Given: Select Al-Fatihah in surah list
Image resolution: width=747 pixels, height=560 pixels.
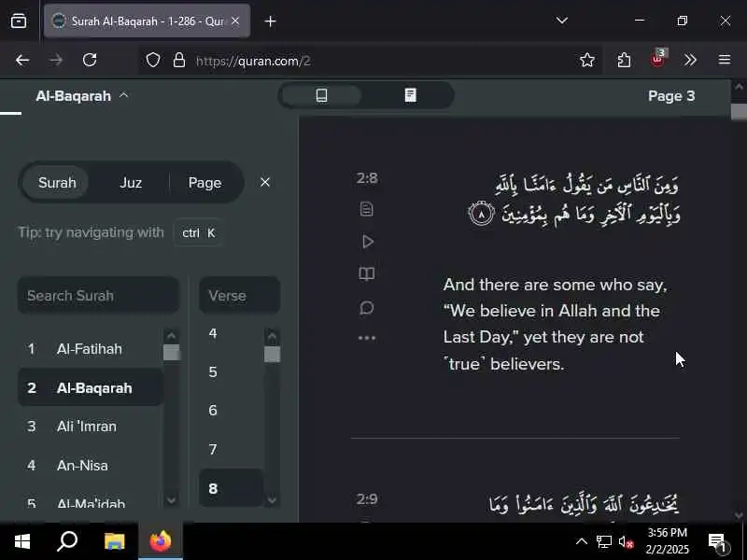Looking at the screenshot, I should pyautogui.click(x=91, y=349).
